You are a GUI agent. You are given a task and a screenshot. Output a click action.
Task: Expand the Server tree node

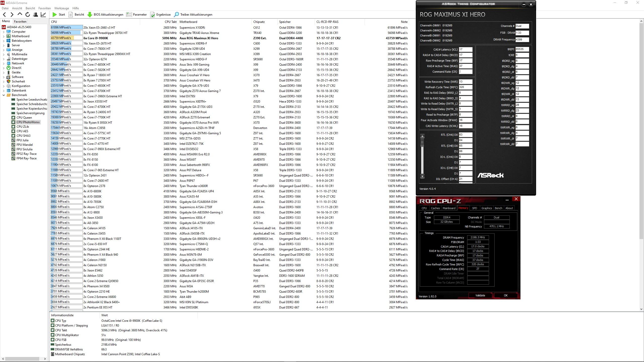(4, 45)
